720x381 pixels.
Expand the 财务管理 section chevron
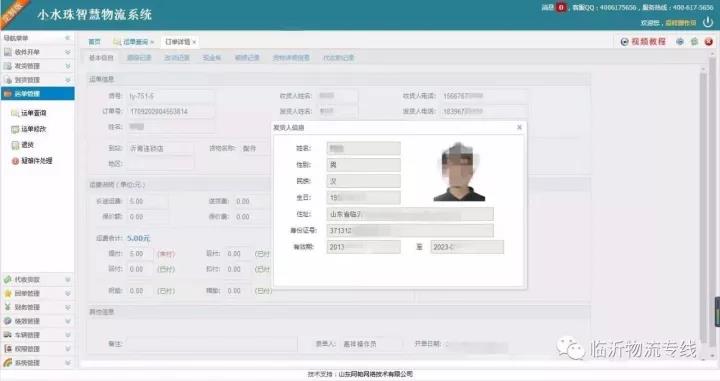[68, 307]
